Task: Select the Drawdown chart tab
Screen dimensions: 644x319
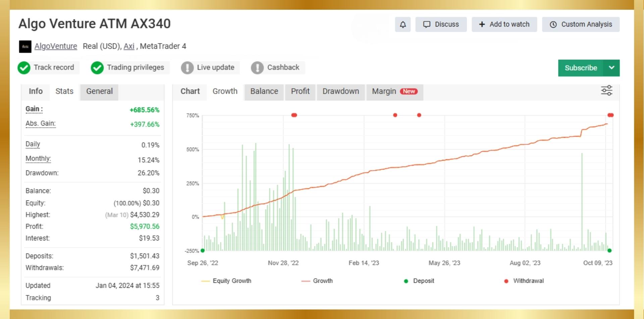Action: pos(340,91)
